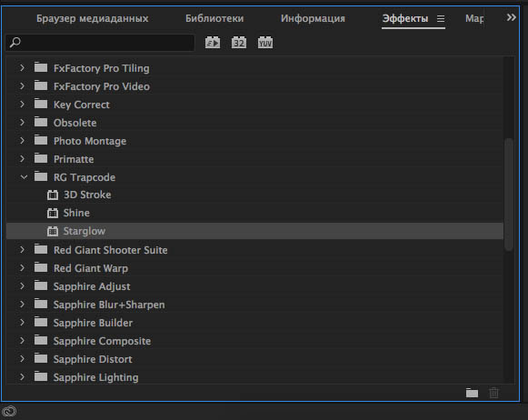Switch to Браузер медиаданных tab
The width and height of the screenshot is (528, 420).
pyautogui.click(x=93, y=18)
